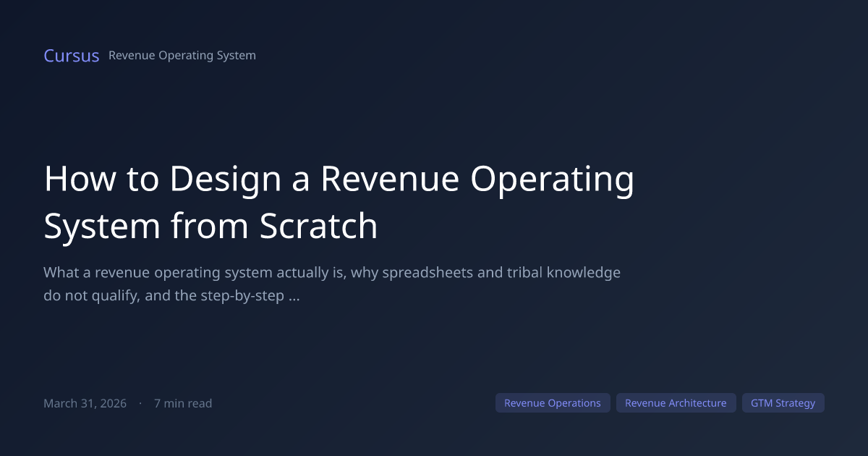Click the Cursus brand name
Viewport: 868px width, 456px height.
coord(72,56)
